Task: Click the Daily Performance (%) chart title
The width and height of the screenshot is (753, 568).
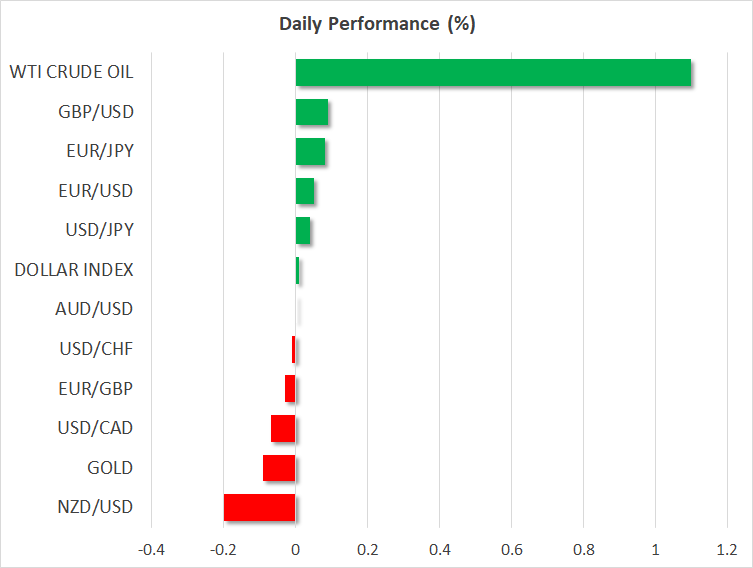Action: tap(376, 24)
